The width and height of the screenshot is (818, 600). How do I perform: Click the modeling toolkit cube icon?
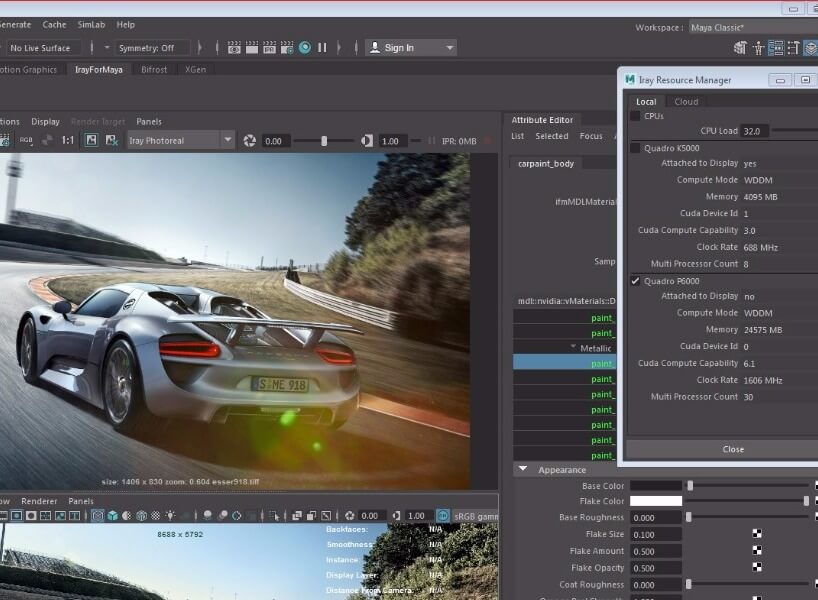(x=740, y=47)
